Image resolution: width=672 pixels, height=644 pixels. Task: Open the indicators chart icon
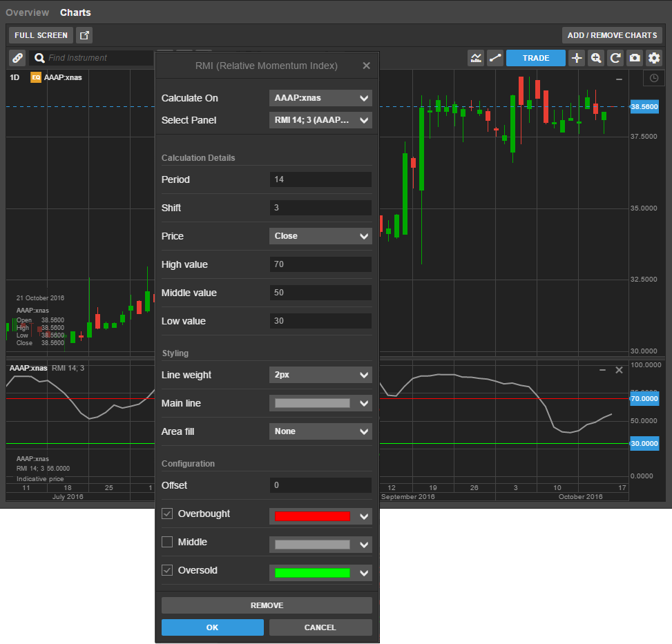coord(476,58)
